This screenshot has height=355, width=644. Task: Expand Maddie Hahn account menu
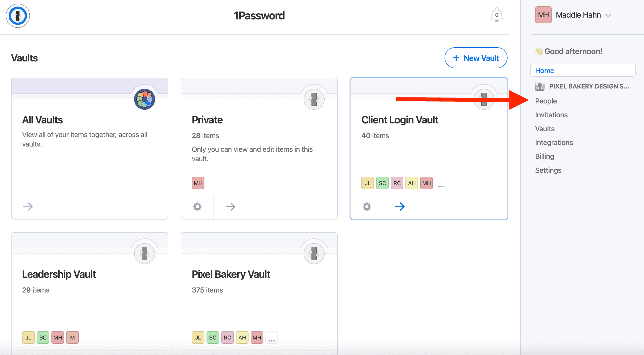point(608,16)
